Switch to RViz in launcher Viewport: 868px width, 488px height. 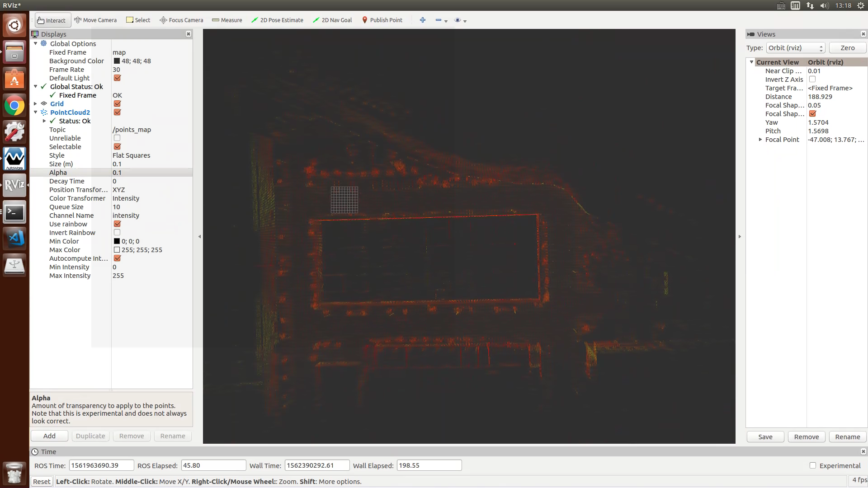(14, 185)
